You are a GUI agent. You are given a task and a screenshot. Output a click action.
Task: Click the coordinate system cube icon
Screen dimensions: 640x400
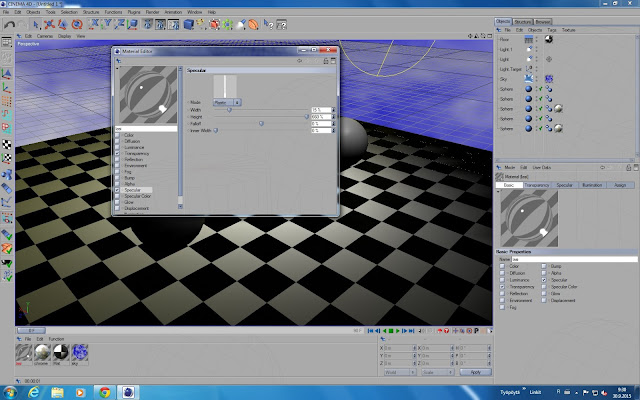click(132, 24)
